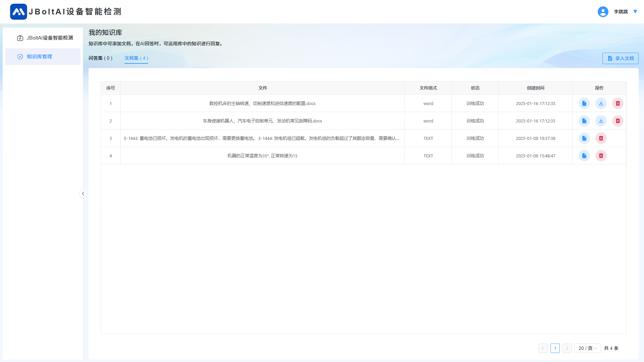Click TEXT format cell in row 3
Screen dimensions: 644x362
(428, 138)
